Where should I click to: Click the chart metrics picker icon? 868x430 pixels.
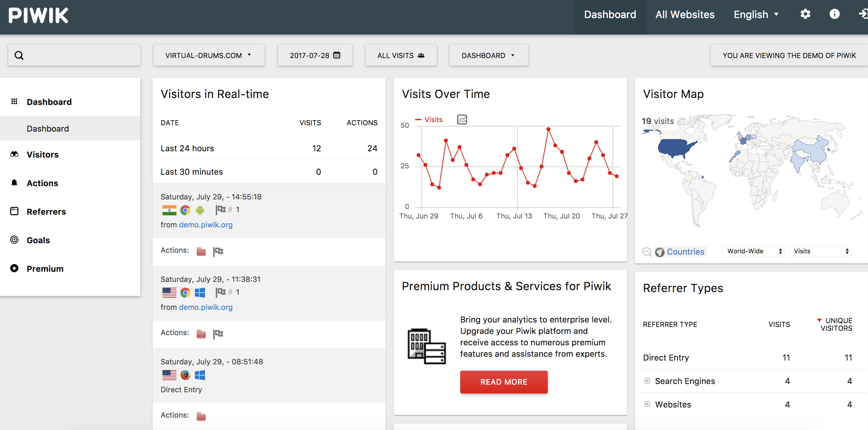click(x=462, y=120)
